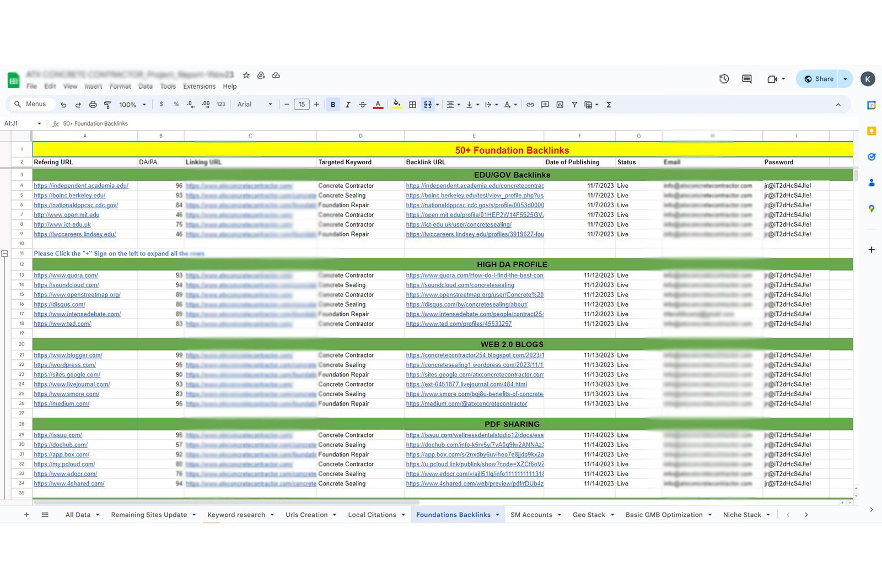Open the Maps side panel icon
The height and width of the screenshot is (588, 882).
872,208
